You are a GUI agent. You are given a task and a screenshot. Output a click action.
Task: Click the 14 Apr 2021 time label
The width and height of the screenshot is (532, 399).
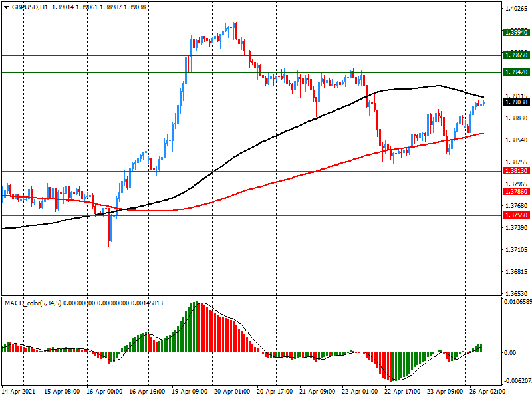tap(19, 392)
